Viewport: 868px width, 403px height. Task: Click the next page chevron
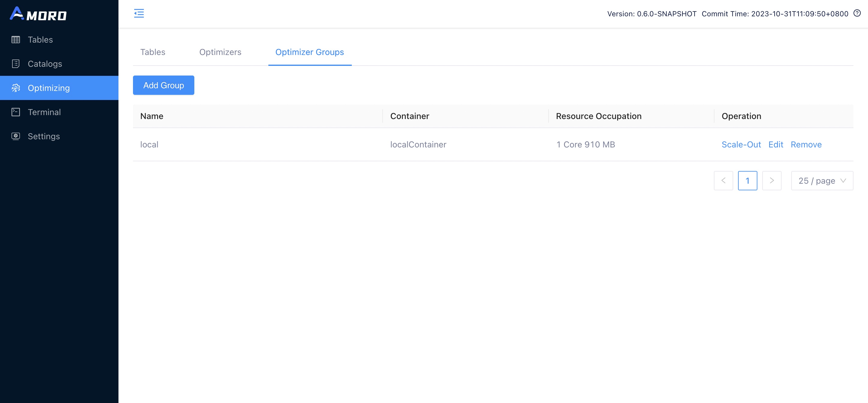[x=772, y=180]
